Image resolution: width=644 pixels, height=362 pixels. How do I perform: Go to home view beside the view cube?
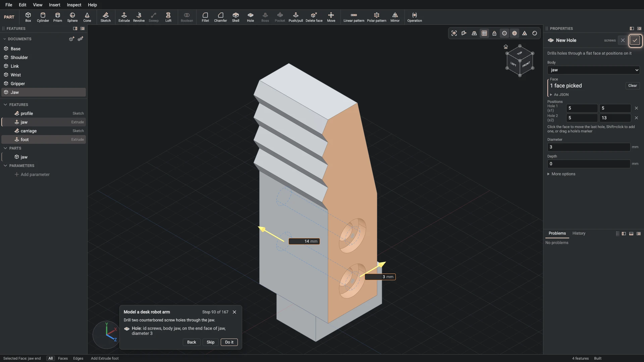click(x=506, y=47)
